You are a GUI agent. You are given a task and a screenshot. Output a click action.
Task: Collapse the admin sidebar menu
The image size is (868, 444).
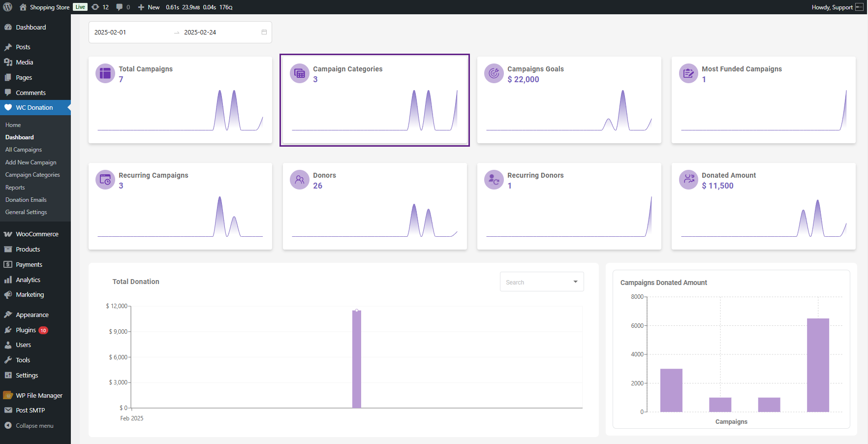pos(34,426)
